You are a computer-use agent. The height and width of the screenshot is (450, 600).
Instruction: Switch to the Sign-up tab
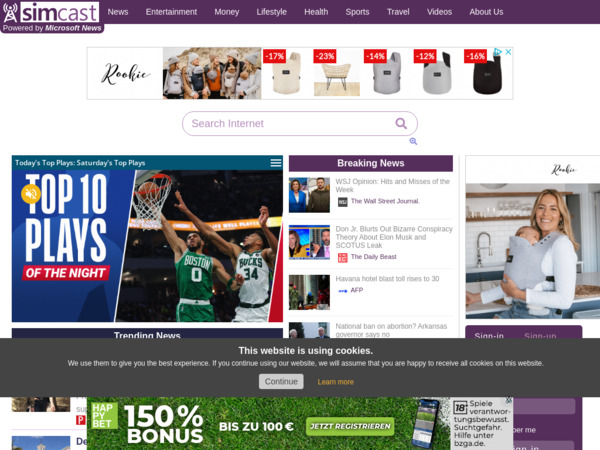click(540, 335)
